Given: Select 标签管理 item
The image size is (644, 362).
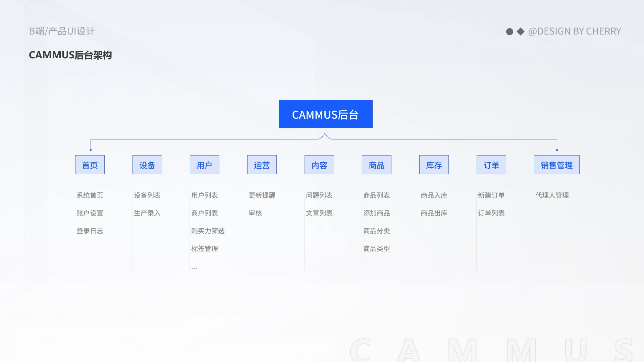Looking at the screenshot, I should tap(205, 249).
